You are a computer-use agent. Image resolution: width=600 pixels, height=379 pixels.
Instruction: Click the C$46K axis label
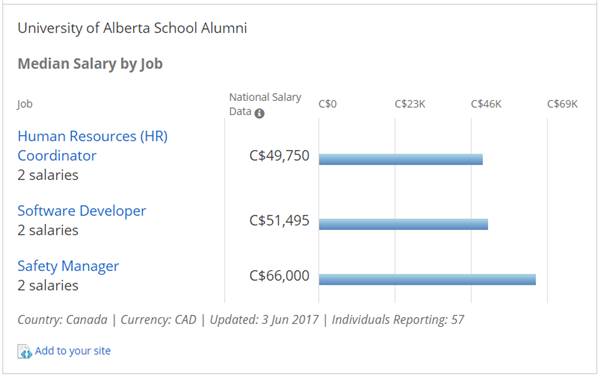486,104
